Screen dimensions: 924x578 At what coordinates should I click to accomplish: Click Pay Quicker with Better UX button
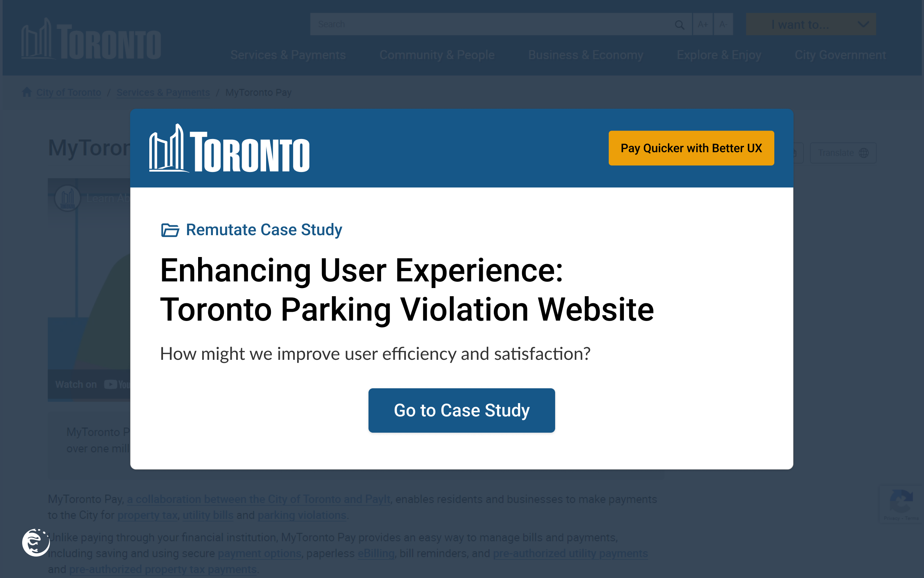(690, 148)
